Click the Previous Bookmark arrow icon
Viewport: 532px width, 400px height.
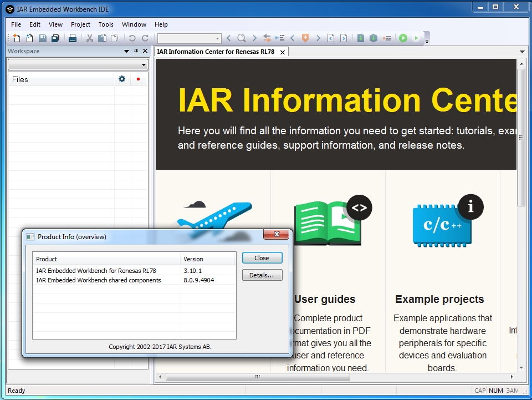(x=293, y=38)
